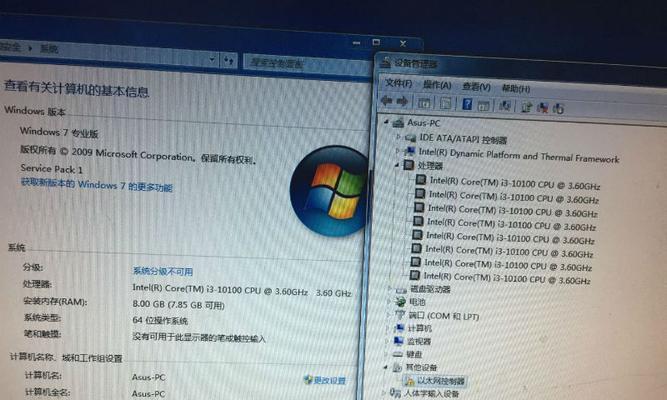667x400 pixels.
Task: Click the chip icon beside 处理器
Action: [x=409, y=165]
